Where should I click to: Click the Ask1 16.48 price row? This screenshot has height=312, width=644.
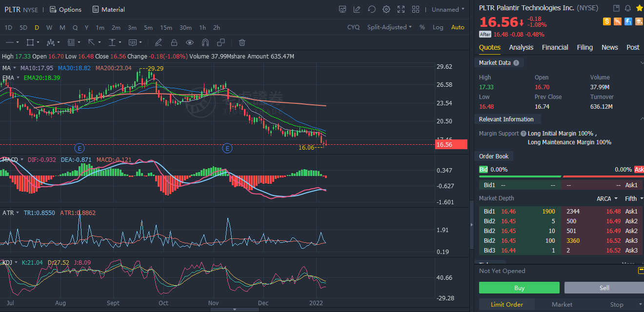pyautogui.click(x=602, y=211)
